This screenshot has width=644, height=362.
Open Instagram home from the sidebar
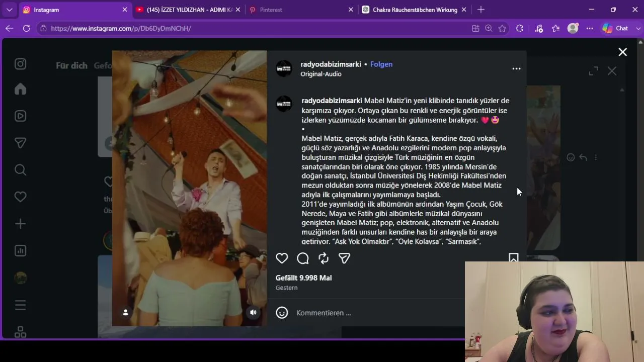(20, 89)
